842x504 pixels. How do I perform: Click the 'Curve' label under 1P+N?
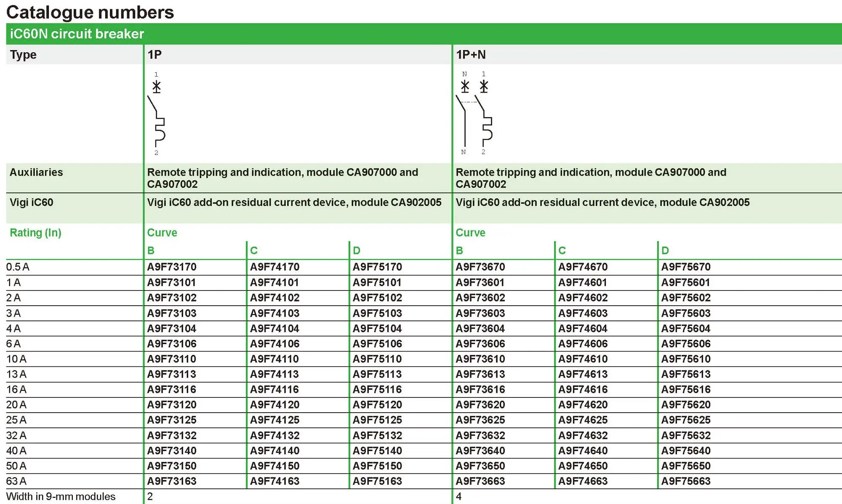(x=471, y=233)
